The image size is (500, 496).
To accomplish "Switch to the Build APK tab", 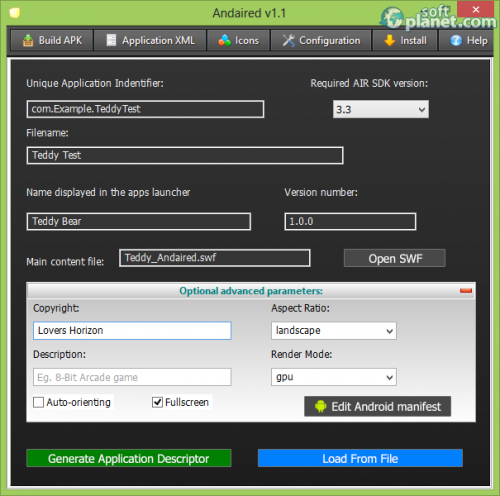I will click(52, 40).
